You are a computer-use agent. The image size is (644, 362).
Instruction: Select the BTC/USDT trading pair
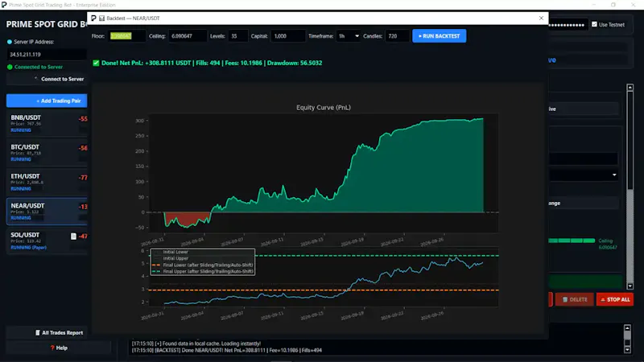point(47,153)
